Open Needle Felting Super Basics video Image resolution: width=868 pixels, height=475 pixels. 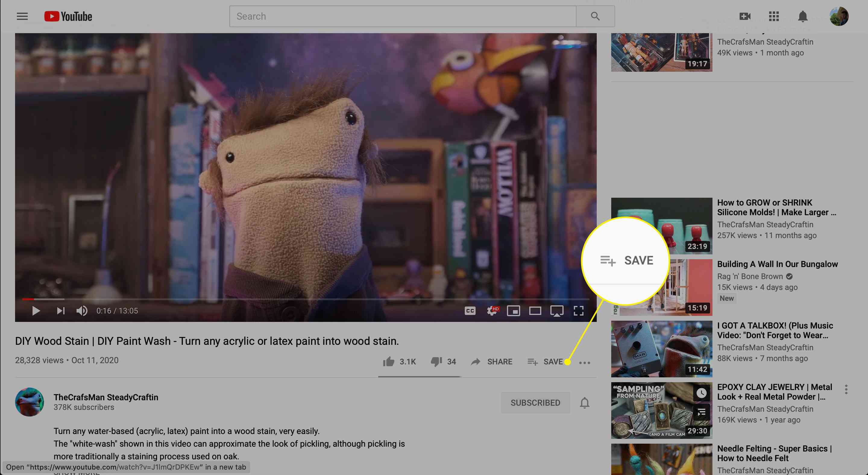pos(774,453)
